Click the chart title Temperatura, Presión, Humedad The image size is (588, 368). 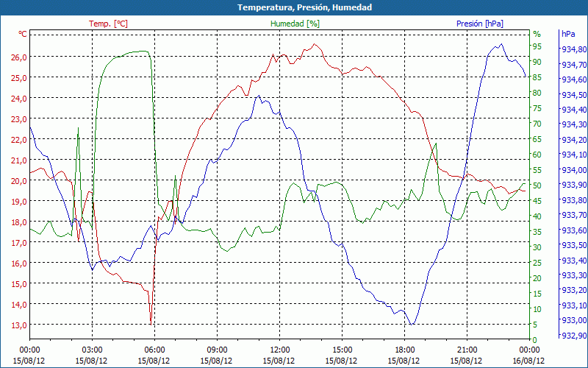pyautogui.click(x=304, y=7)
